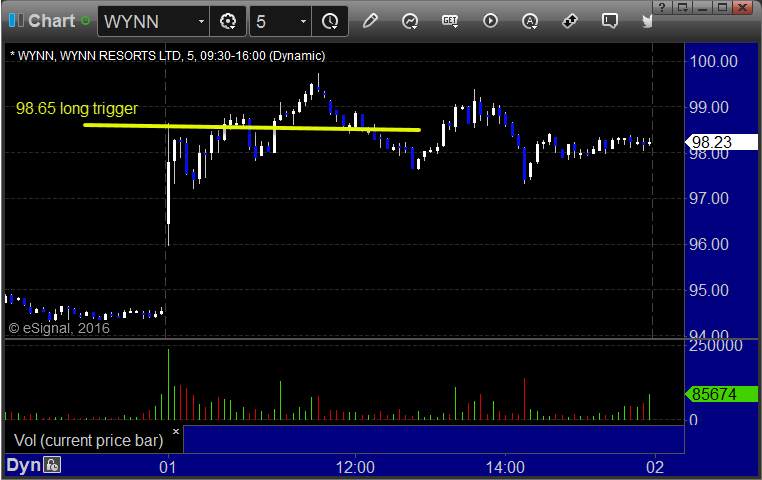The height and width of the screenshot is (480, 762).
Task: Click the 95.00 price axis label
Action: (x=709, y=290)
